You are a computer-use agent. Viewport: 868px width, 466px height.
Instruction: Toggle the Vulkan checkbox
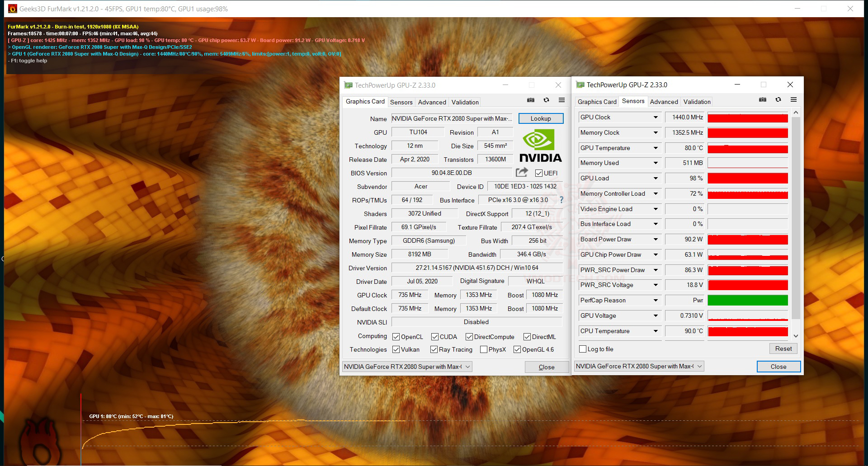point(396,349)
